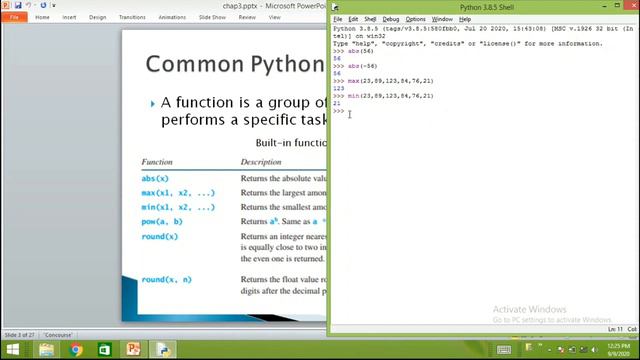Viewport: 640px width, 360px height.
Task: Open the Shell menu in IDLE
Action: pyautogui.click(x=370, y=19)
